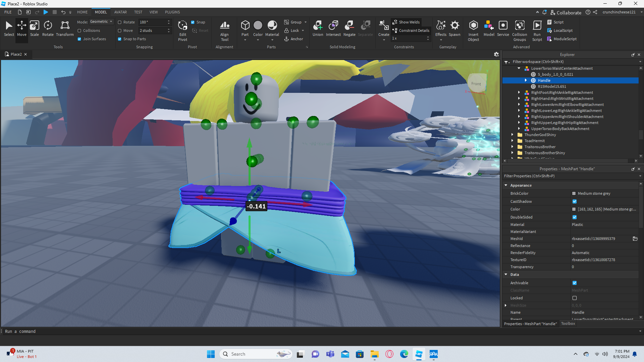
Task: Open MeshId file browse icon
Action: coord(635,239)
